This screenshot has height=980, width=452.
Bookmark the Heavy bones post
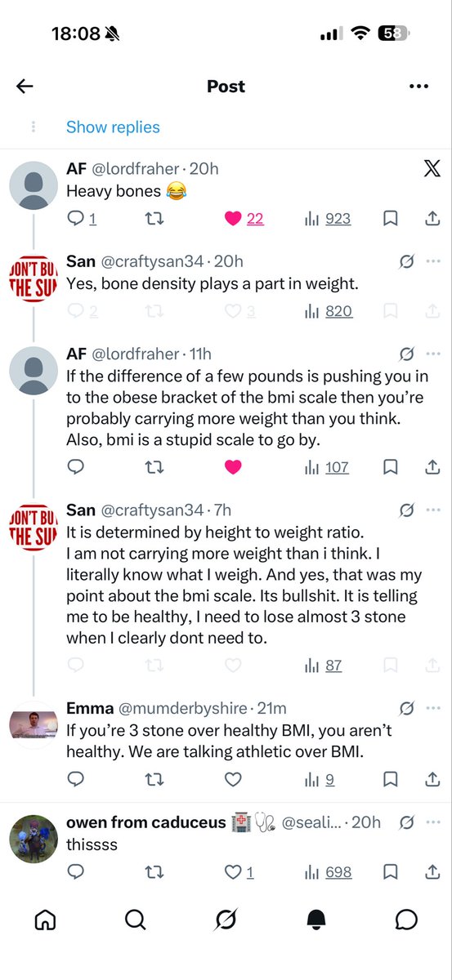[x=391, y=218]
